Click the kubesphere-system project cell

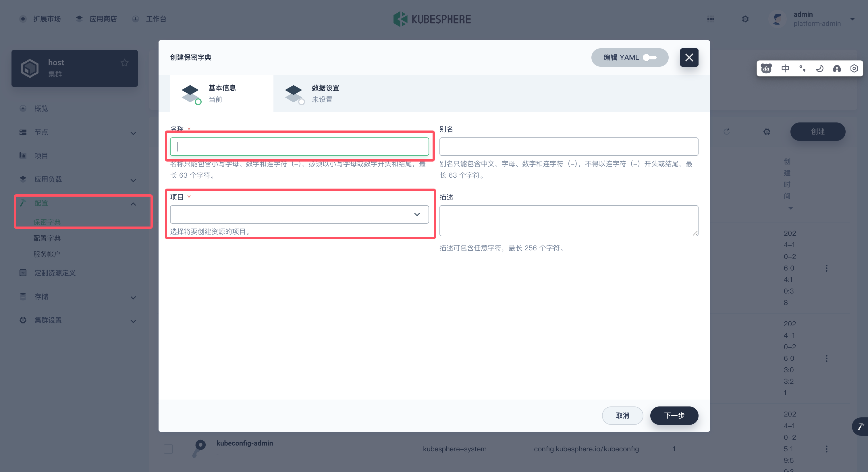[455, 449]
